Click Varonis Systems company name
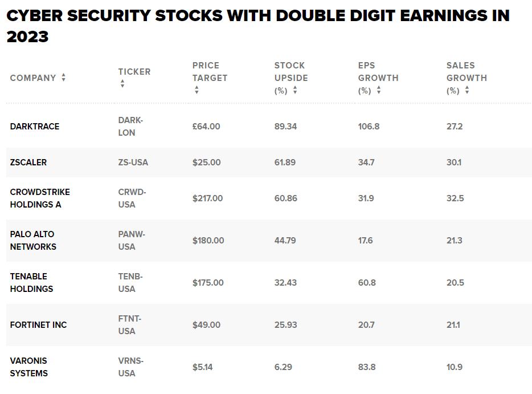532x394 pixels. (29, 367)
